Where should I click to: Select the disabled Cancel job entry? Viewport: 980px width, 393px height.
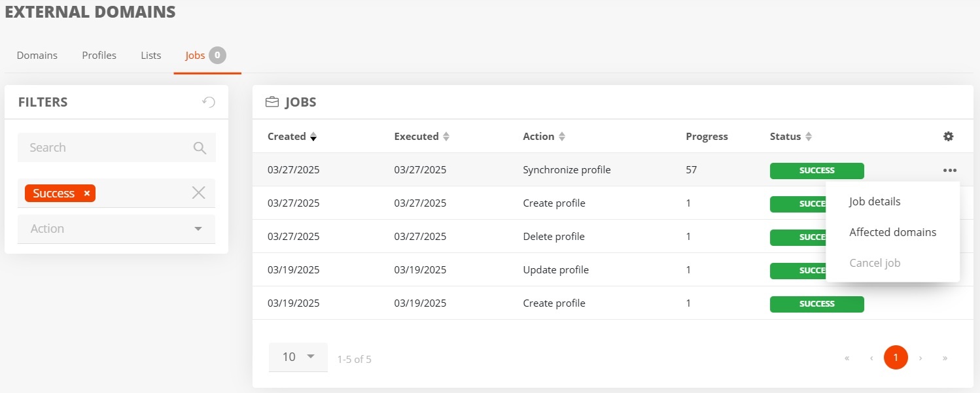[875, 263]
